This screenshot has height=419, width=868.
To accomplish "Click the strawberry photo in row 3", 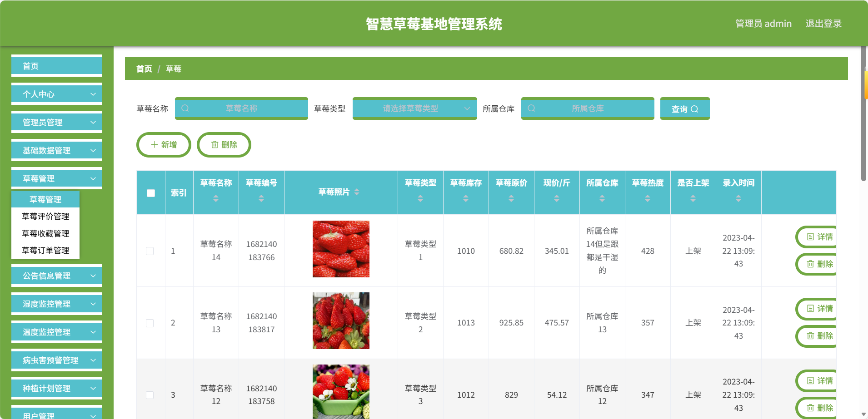I will (x=341, y=392).
